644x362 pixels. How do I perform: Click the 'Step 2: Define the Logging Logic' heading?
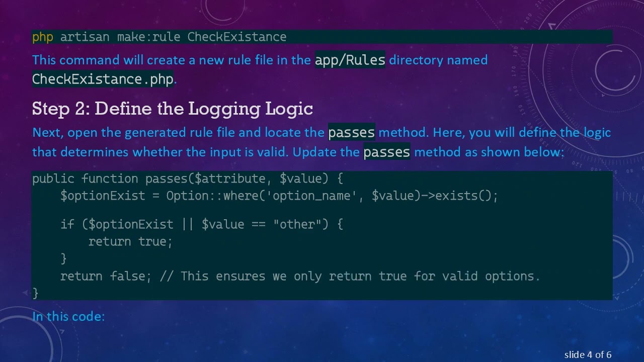coord(173,108)
